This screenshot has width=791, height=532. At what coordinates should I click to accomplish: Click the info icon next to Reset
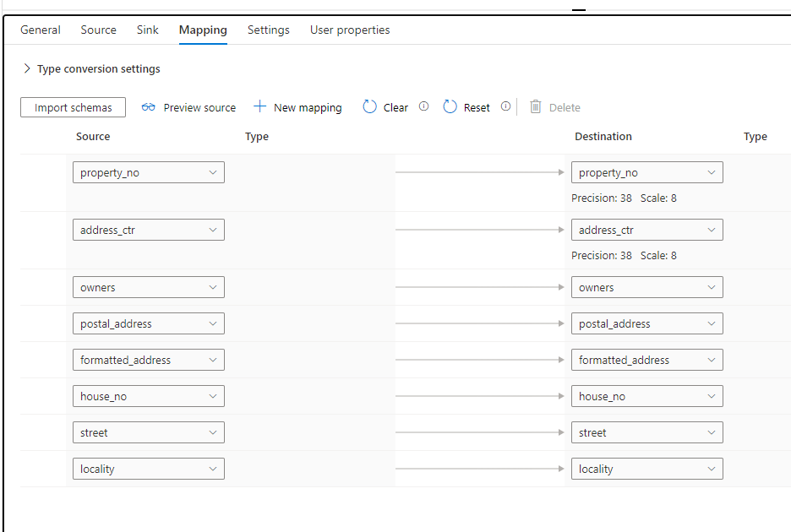coord(505,106)
